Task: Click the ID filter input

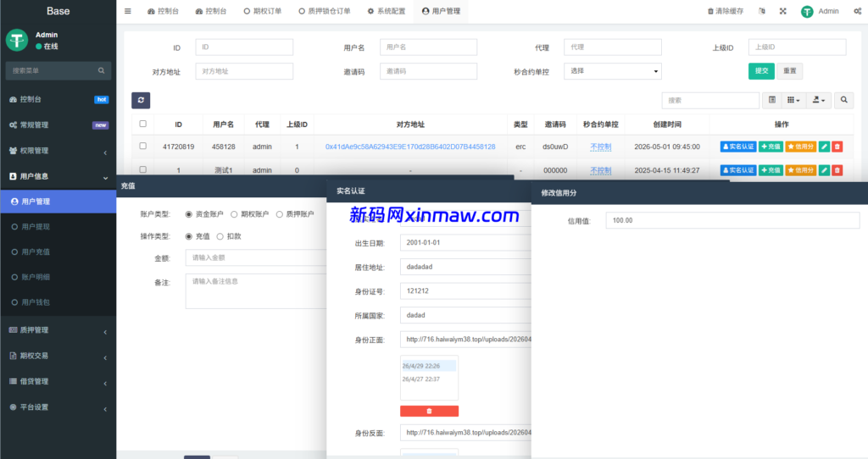Action: [x=244, y=47]
